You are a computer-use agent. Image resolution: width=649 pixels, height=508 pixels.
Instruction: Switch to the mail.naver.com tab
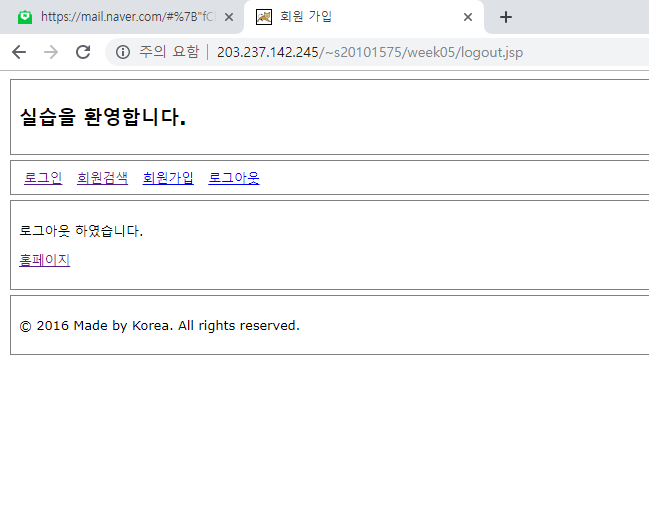coord(125,17)
